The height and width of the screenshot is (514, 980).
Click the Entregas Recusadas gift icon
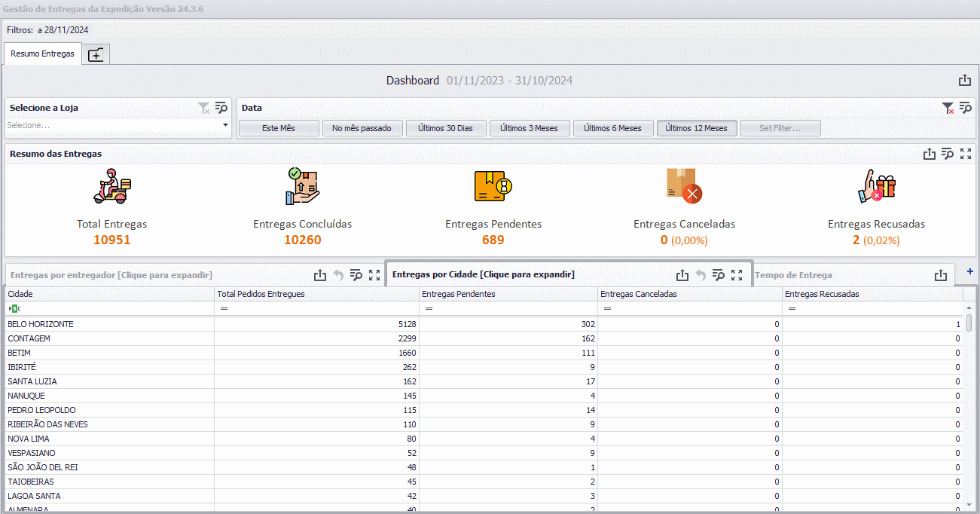[877, 186]
